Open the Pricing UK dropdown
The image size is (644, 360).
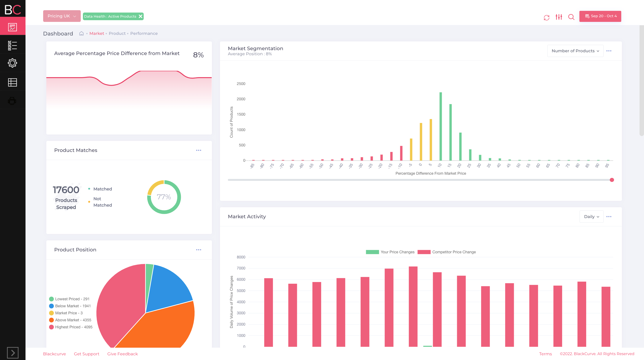(62, 16)
